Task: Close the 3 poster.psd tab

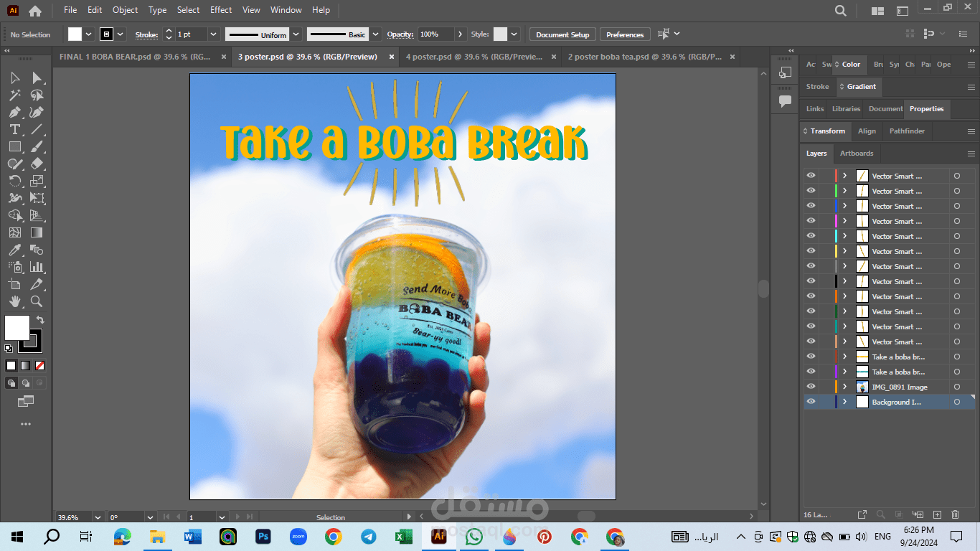Action: pos(391,57)
